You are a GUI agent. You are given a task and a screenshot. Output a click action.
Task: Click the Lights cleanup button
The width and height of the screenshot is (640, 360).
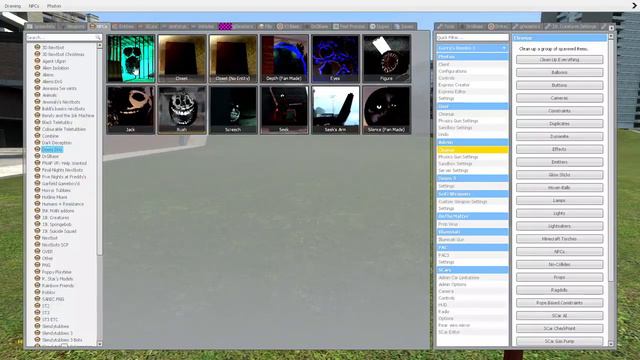(559, 213)
